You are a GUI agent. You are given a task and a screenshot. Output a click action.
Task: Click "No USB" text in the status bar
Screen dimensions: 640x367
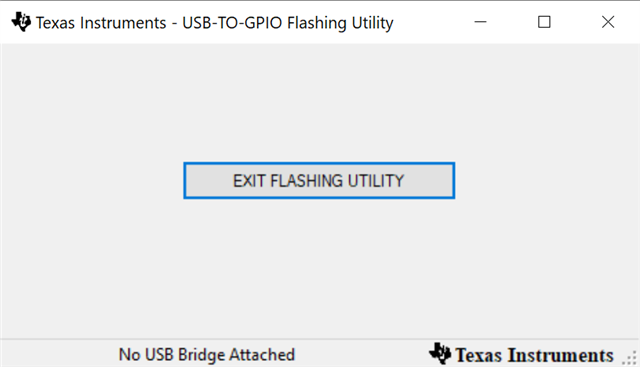(146, 354)
